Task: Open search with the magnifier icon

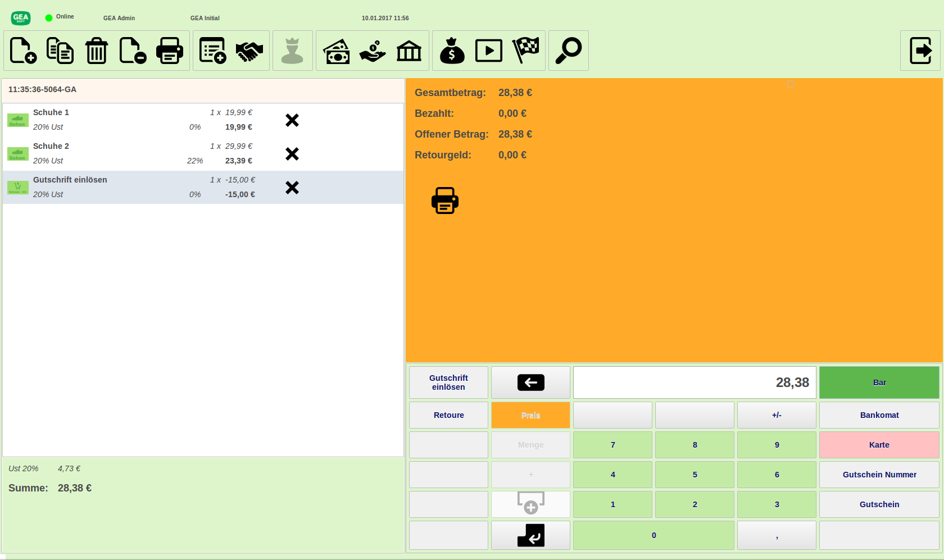Action: pos(568,51)
